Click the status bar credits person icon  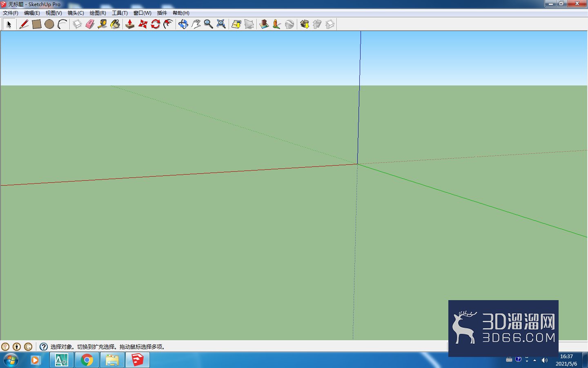point(17,347)
